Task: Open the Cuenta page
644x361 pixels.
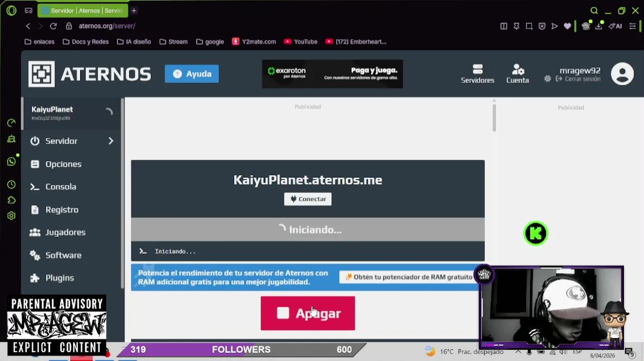Action: coord(518,74)
